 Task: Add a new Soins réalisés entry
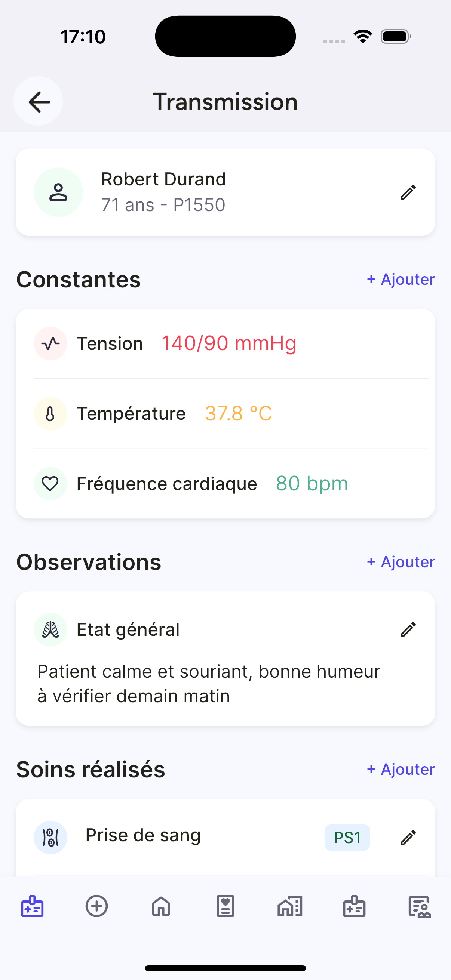pyautogui.click(x=401, y=769)
